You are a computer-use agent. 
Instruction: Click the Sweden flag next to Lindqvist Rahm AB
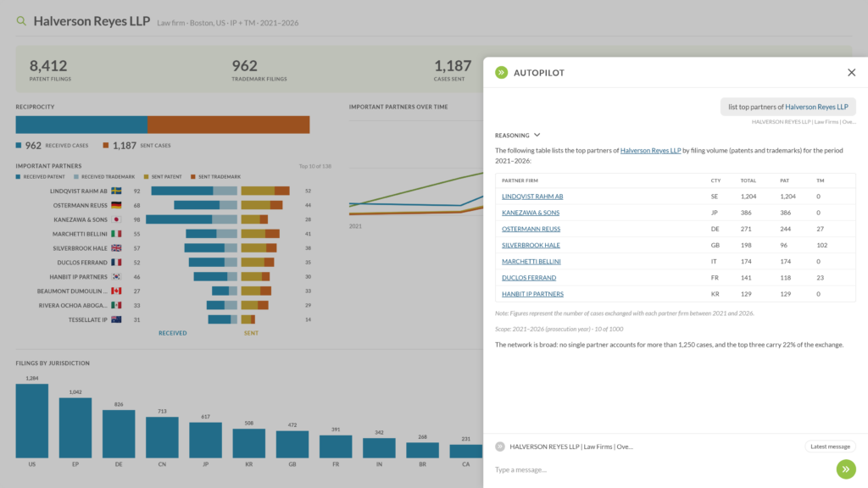point(116,191)
